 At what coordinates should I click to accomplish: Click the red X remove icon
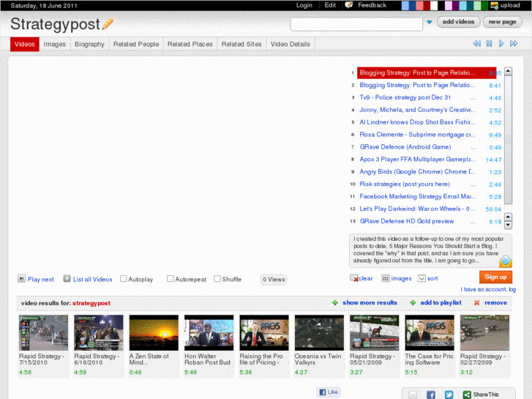pos(477,302)
